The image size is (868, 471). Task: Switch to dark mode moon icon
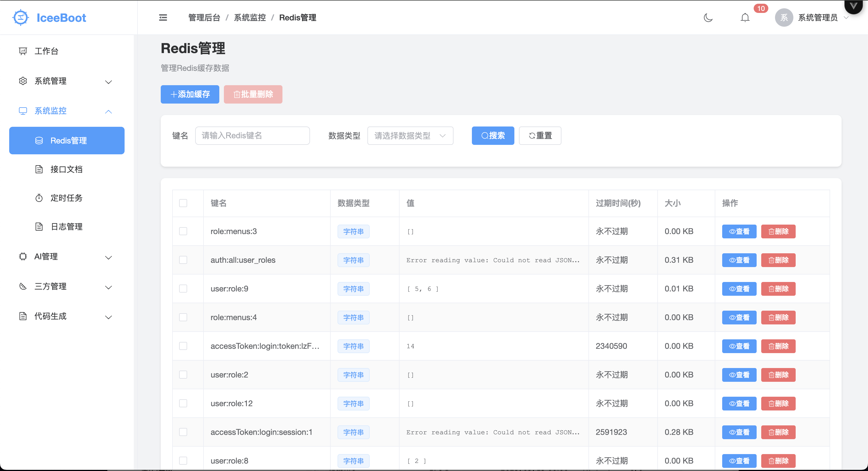click(x=708, y=17)
